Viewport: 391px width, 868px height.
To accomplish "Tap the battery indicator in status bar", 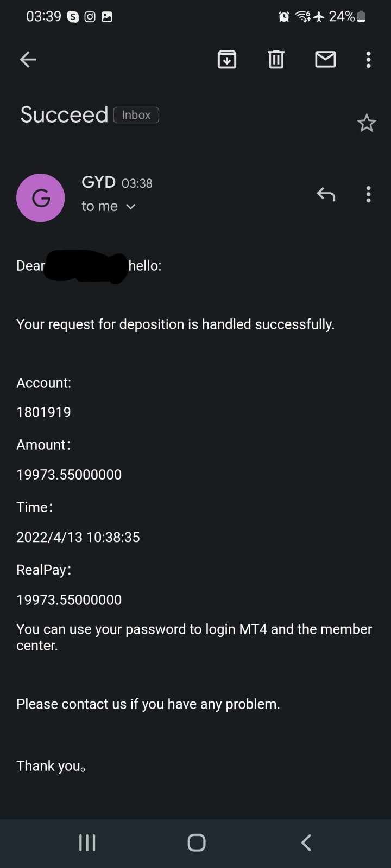I will 361,17.
